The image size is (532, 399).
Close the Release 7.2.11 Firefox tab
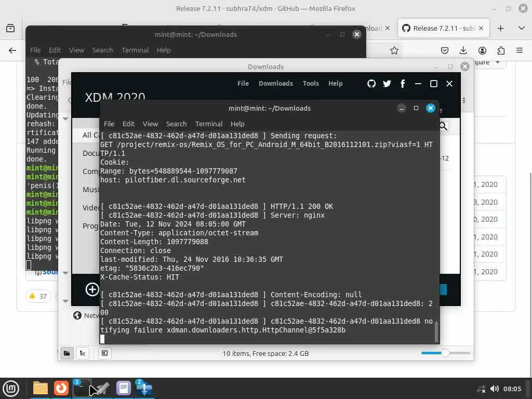[481, 28]
